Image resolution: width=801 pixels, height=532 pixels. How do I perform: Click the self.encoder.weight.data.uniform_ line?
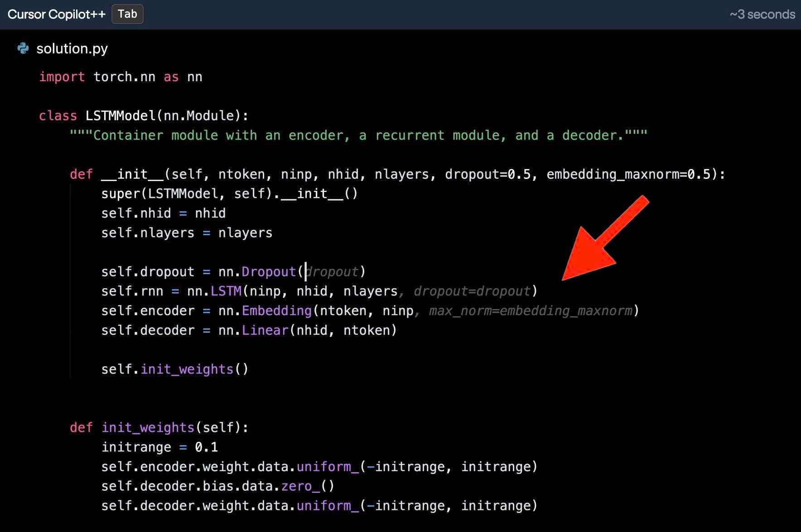[x=319, y=466]
